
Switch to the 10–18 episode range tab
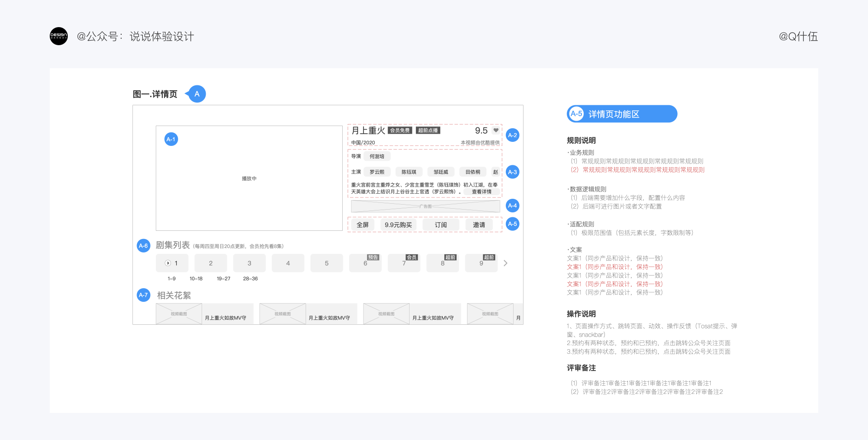[x=196, y=279]
